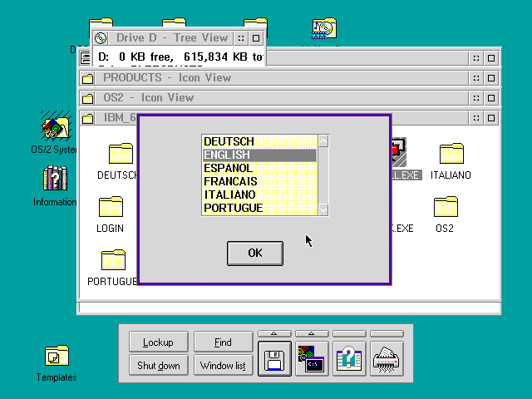Select FRANCAIS in the language list
Screen dimensions: 532x399
260,181
